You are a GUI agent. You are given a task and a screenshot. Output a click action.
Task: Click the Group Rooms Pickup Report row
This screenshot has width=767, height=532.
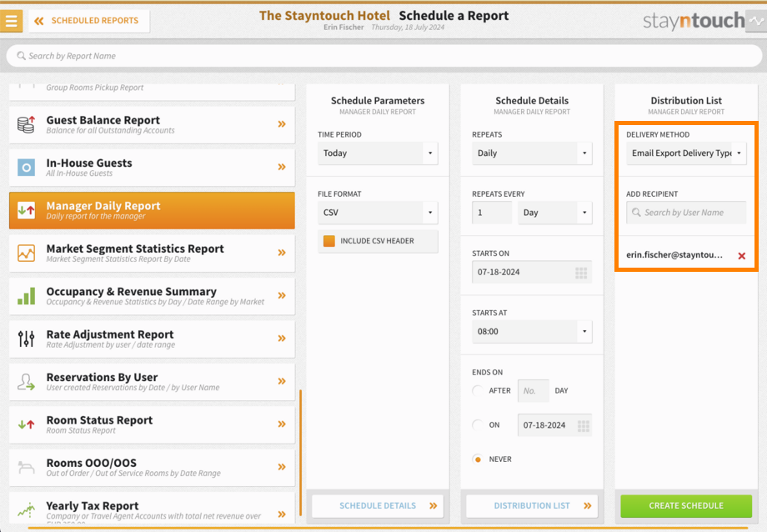[152, 91]
